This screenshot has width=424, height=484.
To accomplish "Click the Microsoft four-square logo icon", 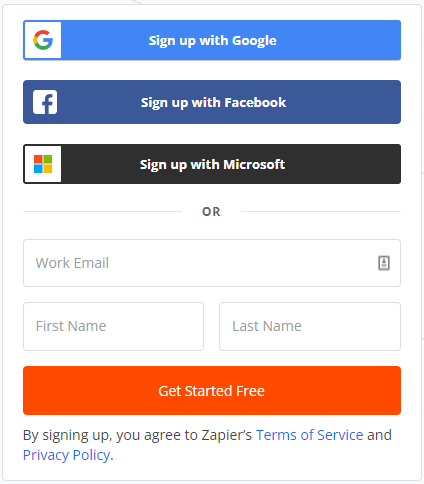I will 43,164.
